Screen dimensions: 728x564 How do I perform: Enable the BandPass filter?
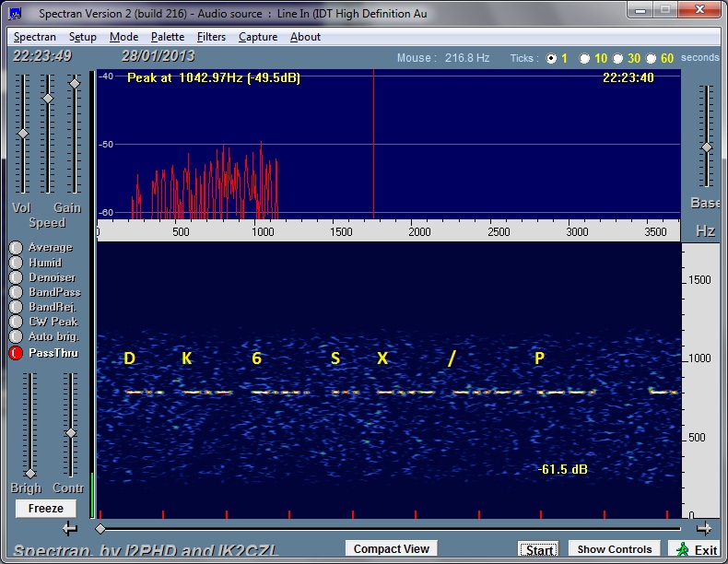16,292
